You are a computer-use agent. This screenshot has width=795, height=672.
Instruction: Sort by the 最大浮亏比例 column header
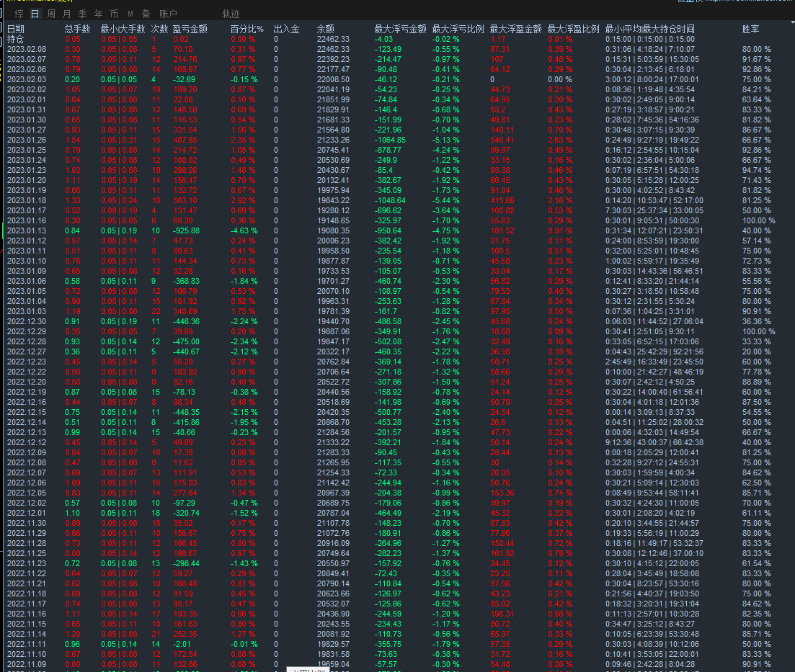click(458, 29)
